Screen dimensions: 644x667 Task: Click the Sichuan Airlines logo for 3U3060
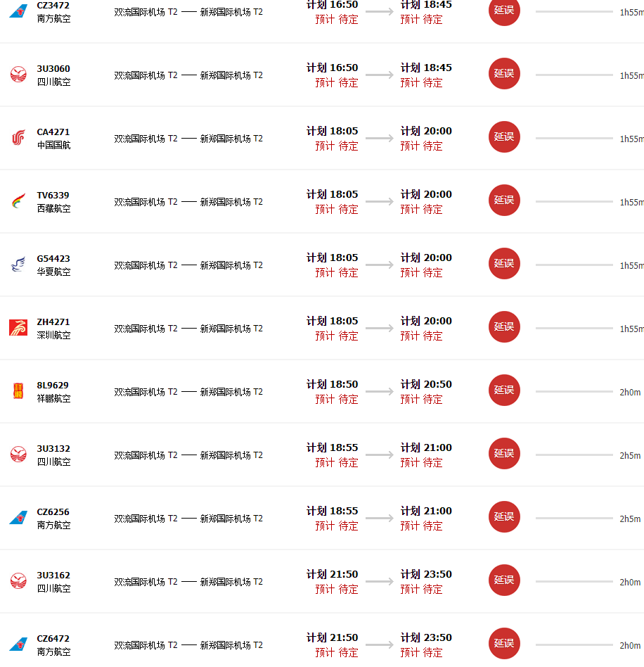[x=18, y=75]
